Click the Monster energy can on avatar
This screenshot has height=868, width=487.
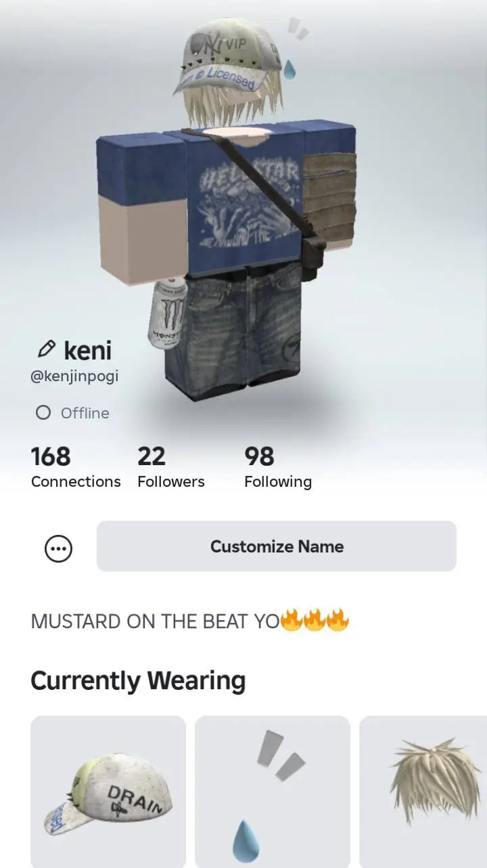[163, 312]
